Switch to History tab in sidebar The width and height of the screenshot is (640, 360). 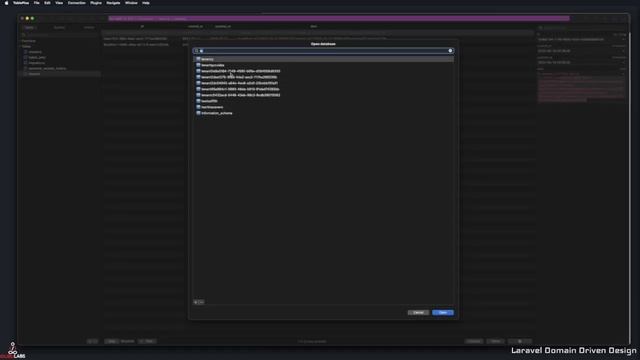pyautogui.click(x=89, y=27)
